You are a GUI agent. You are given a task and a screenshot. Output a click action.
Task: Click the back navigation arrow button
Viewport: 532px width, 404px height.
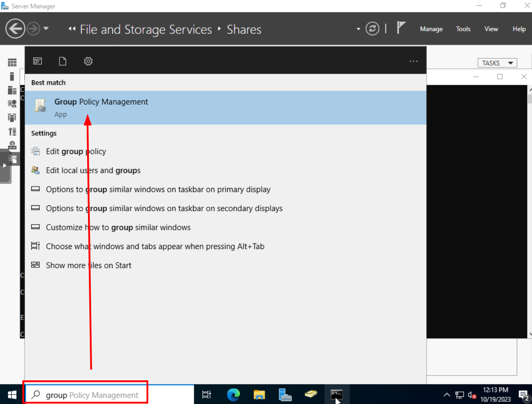tap(15, 29)
